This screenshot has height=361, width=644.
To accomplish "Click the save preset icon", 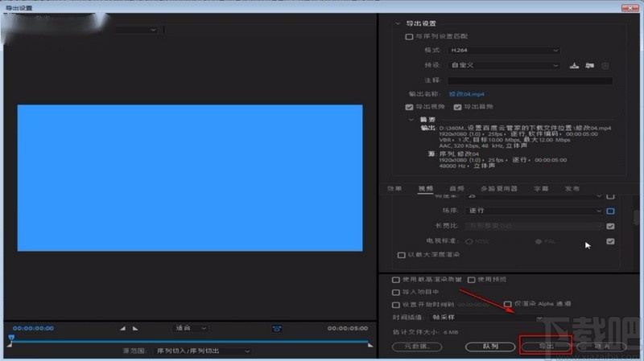I will [574, 66].
